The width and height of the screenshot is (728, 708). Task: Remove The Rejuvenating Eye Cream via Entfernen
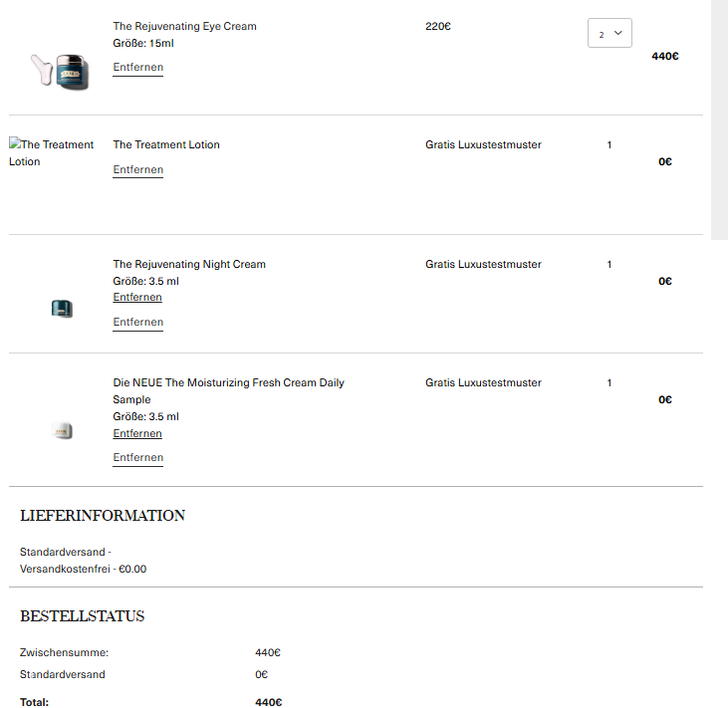pos(137,68)
